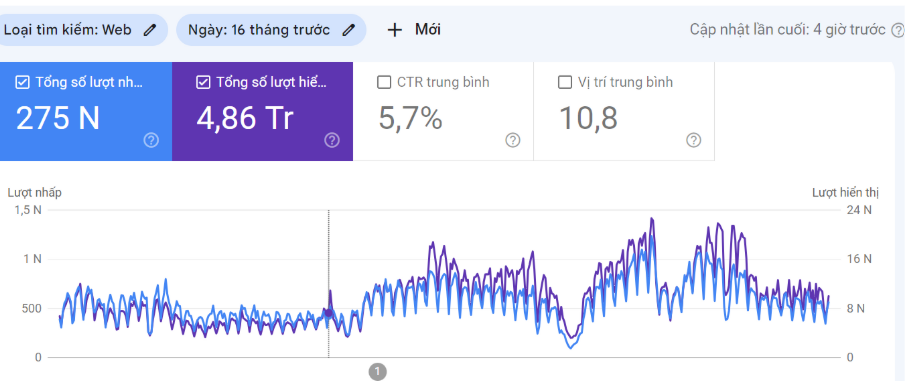This screenshot has height=381, width=907.
Task: Open help icon on 4,86 Tr impressions card
Action: pos(332,140)
